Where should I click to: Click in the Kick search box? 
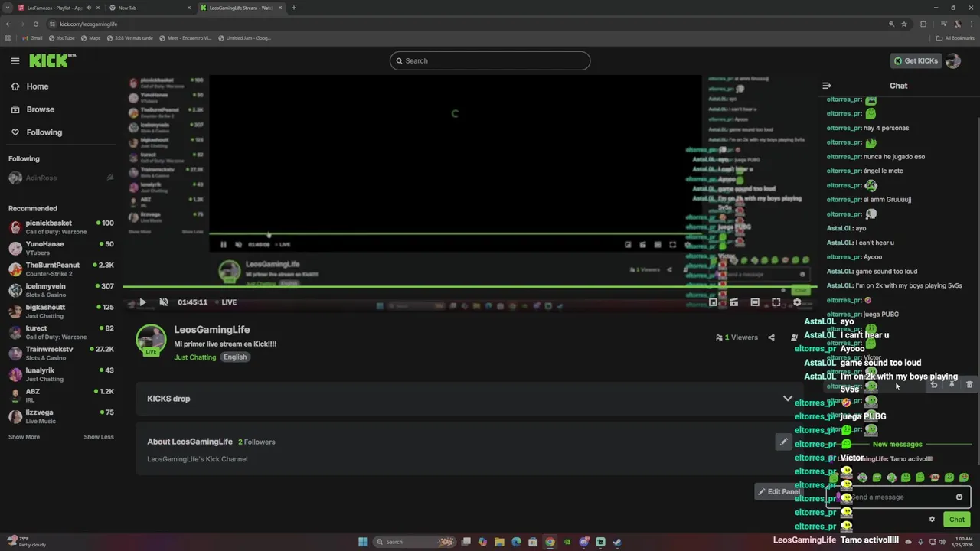pos(490,60)
